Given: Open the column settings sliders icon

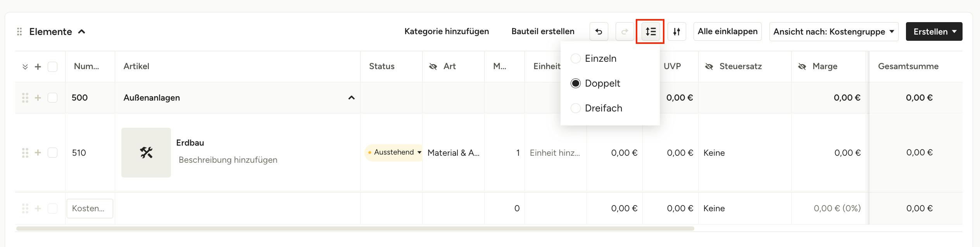Looking at the screenshot, I should coord(676,31).
